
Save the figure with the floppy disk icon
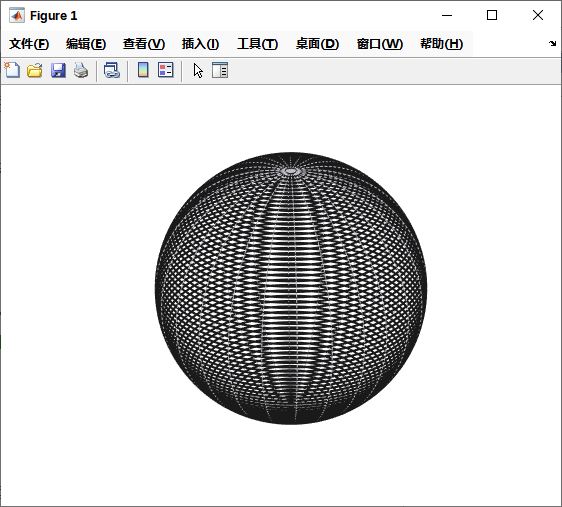click(58, 70)
